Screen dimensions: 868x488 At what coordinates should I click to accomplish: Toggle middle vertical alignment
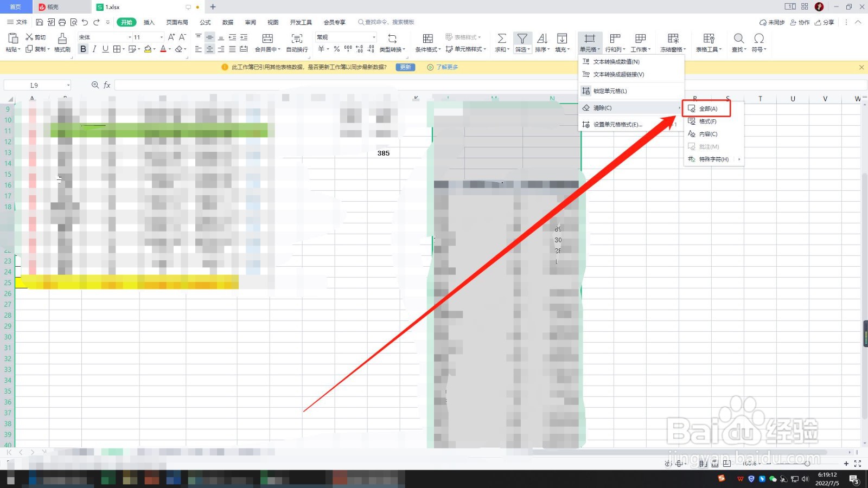pos(210,37)
